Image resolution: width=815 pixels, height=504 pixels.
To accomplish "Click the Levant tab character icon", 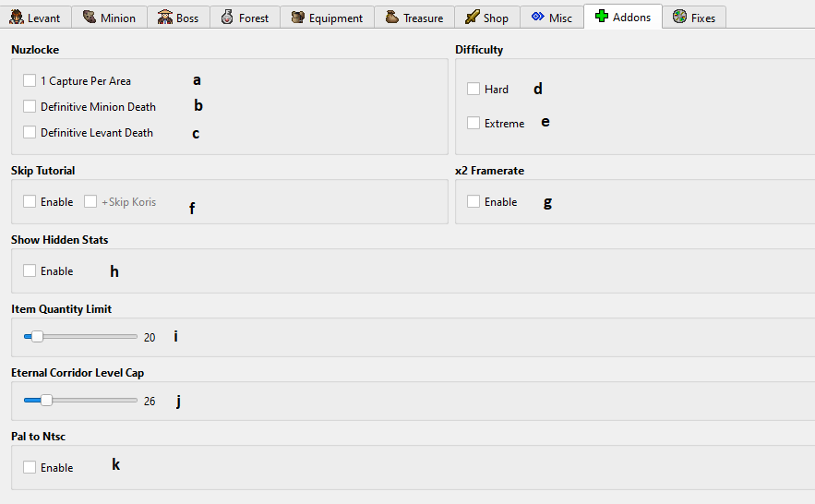I will point(17,18).
